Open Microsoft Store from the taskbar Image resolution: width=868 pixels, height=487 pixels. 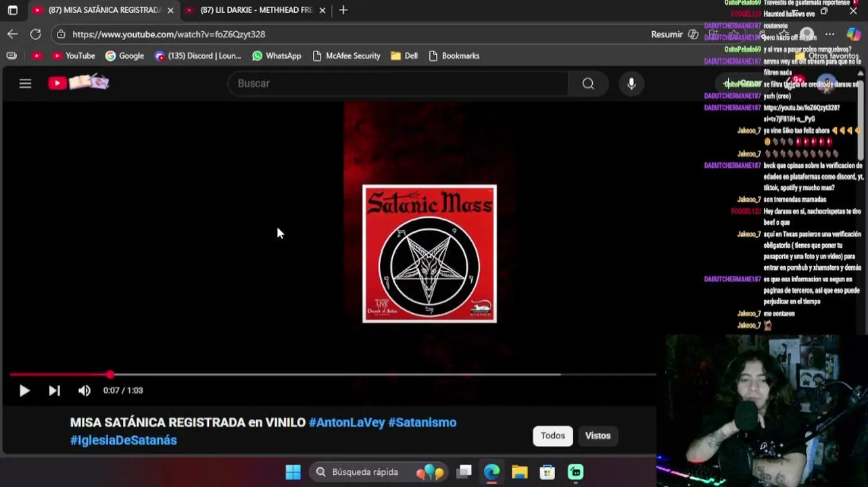[547, 472]
